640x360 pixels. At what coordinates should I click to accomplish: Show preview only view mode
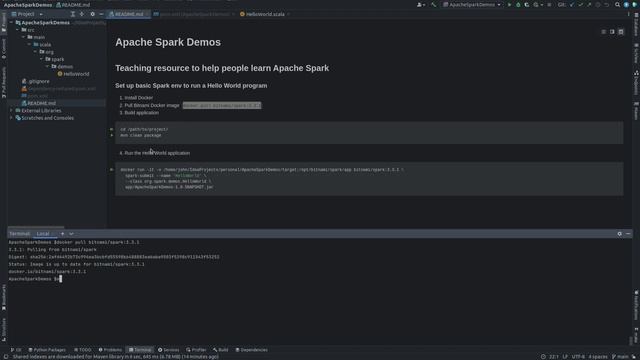coord(621,32)
